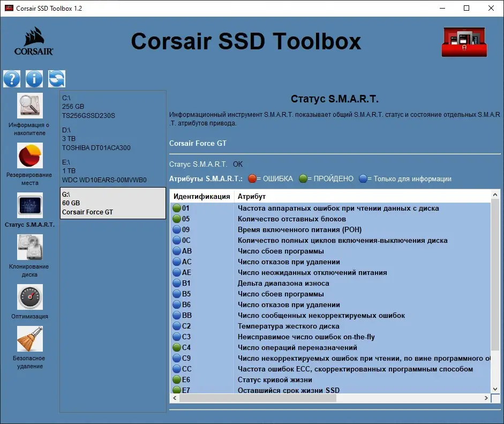Image resolution: width=504 pixels, height=424 pixels.
Task: Open Резервирование места pie chart icon
Action: point(30,155)
